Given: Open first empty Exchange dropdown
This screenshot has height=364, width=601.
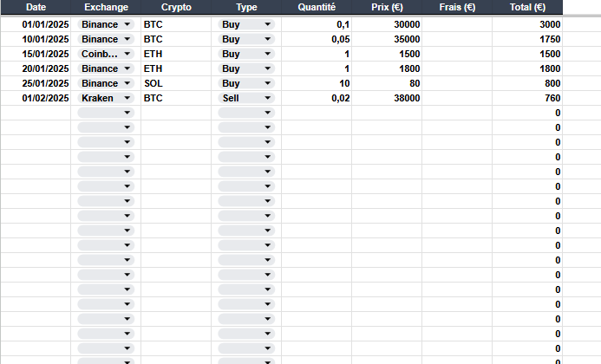Looking at the screenshot, I should click(x=106, y=113).
